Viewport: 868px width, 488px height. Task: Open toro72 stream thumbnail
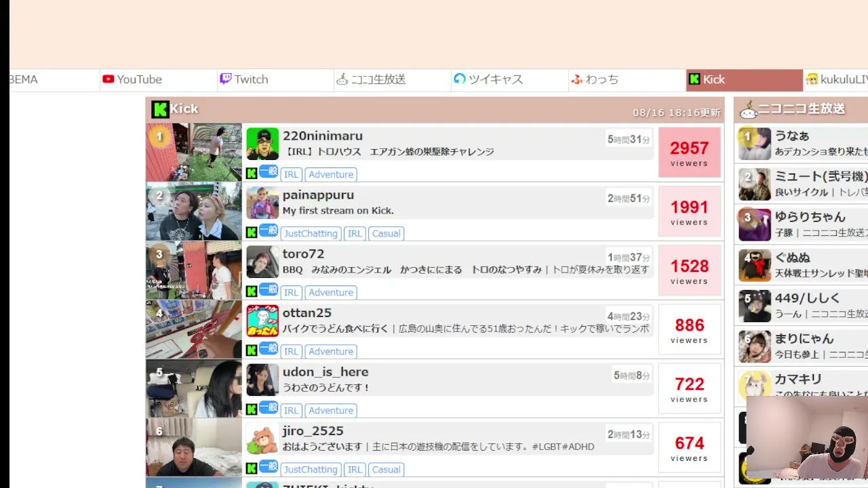pyautogui.click(x=194, y=270)
